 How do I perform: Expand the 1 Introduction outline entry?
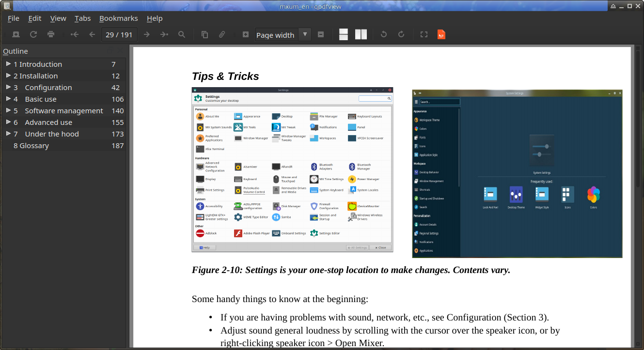pos(8,64)
